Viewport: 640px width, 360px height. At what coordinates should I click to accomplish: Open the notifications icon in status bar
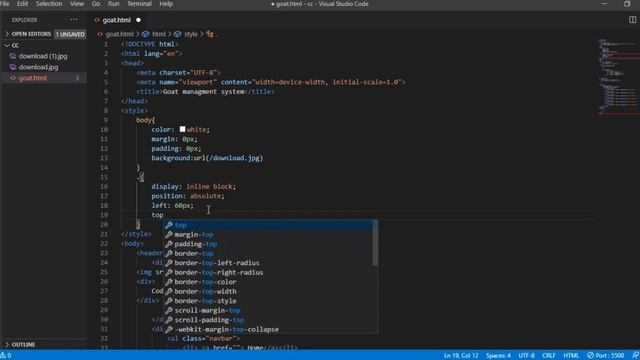tap(635, 356)
